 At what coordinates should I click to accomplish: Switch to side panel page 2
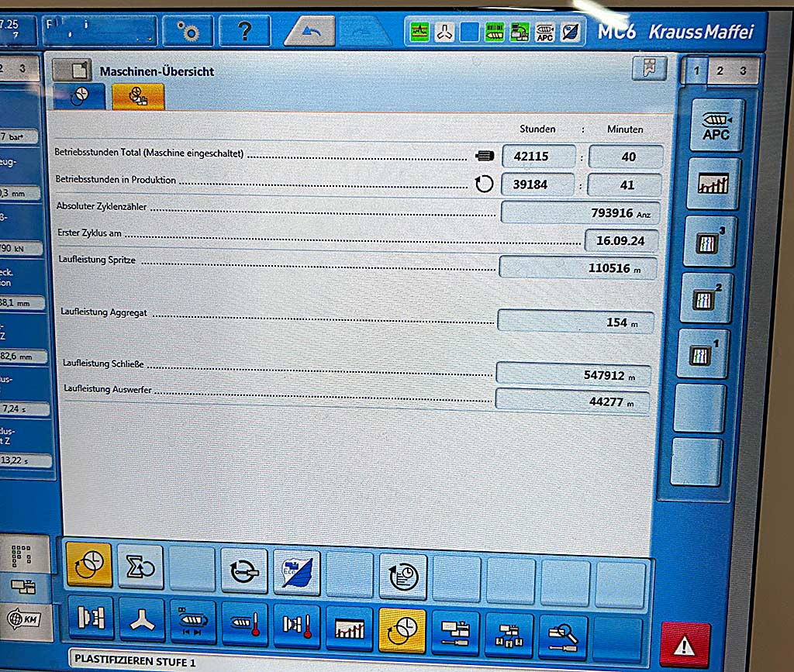[720, 71]
